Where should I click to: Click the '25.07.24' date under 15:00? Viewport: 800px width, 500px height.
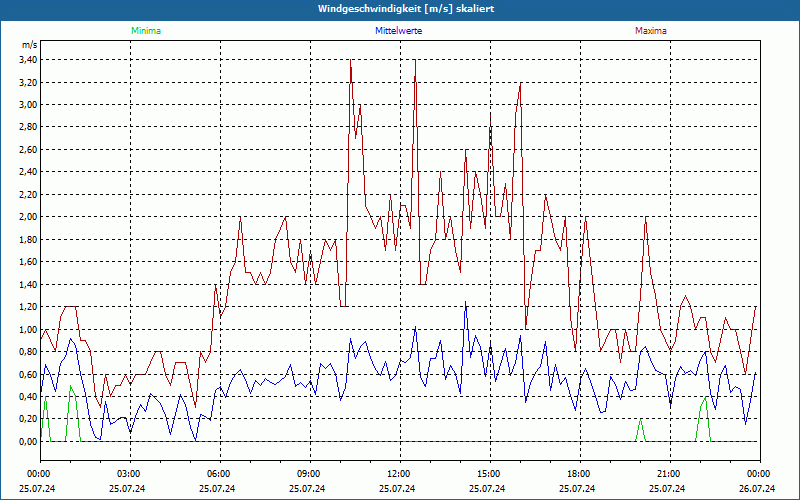pyautogui.click(x=487, y=488)
